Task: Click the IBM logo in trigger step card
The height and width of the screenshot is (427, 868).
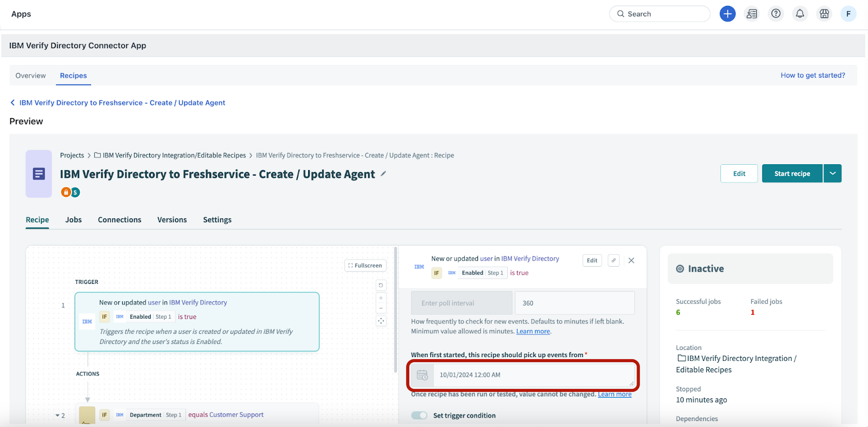Action: [x=87, y=321]
